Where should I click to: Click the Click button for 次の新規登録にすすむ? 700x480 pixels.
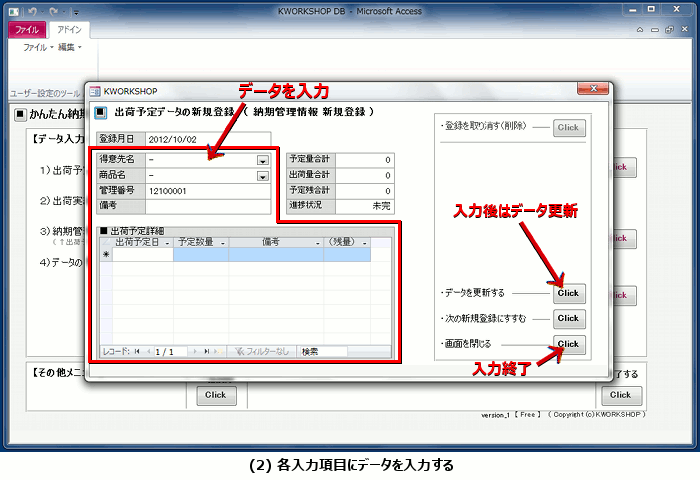[x=569, y=319]
